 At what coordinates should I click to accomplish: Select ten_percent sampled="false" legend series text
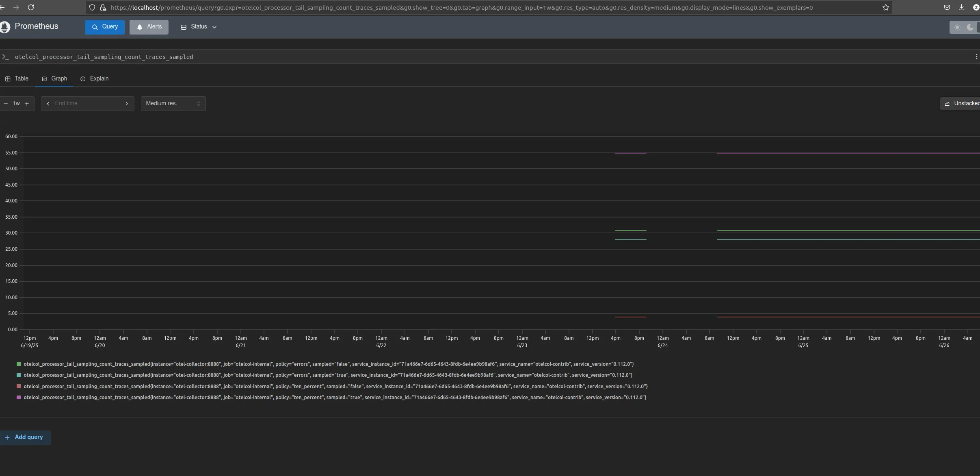[x=335, y=387]
